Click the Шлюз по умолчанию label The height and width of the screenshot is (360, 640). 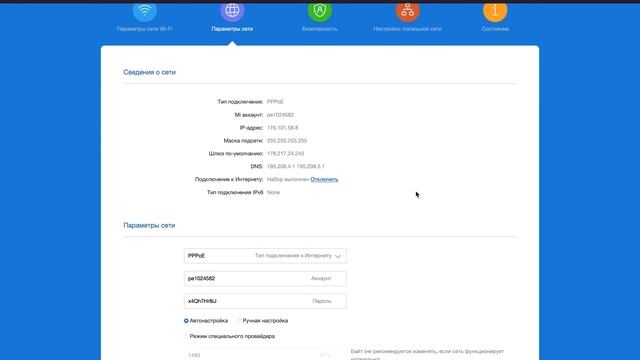[236, 153]
